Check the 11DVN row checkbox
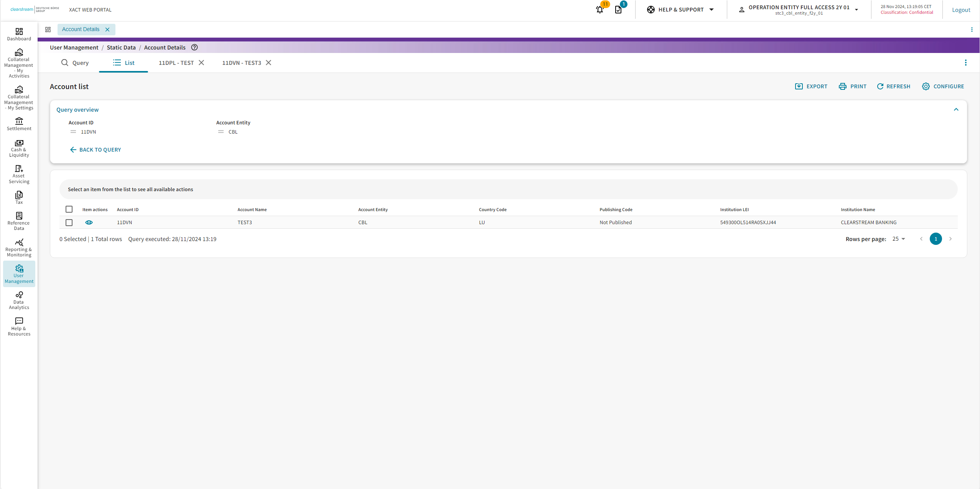Image resolution: width=980 pixels, height=489 pixels. click(69, 222)
